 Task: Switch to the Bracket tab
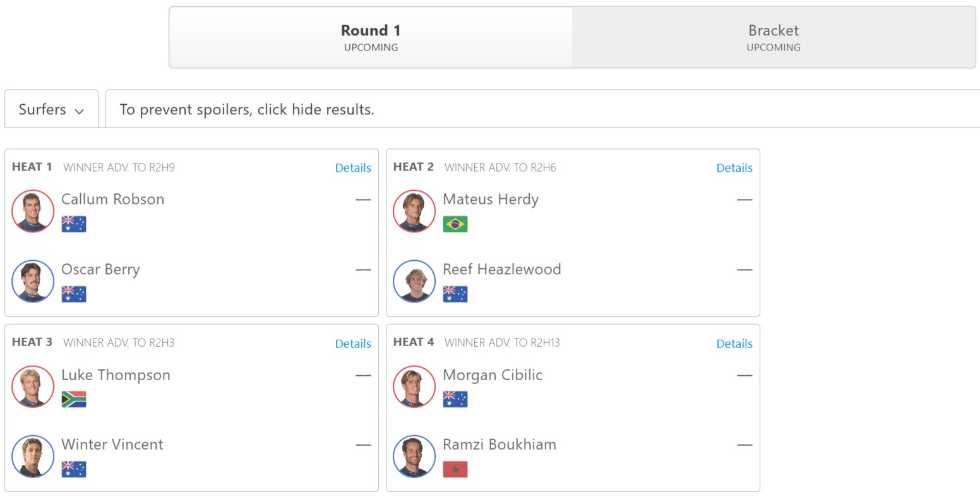(774, 37)
